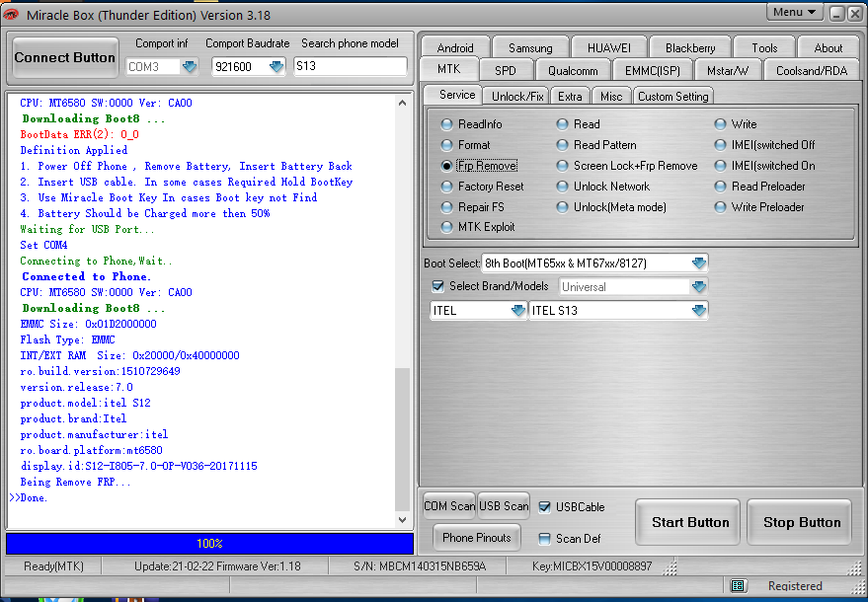The width and height of the screenshot is (868, 602).
Task: Switch to the Misc sub-tab
Action: (611, 97)
